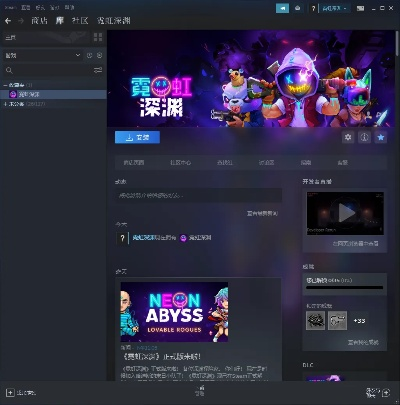Go to the 社区 community section

tap(80, 21)
